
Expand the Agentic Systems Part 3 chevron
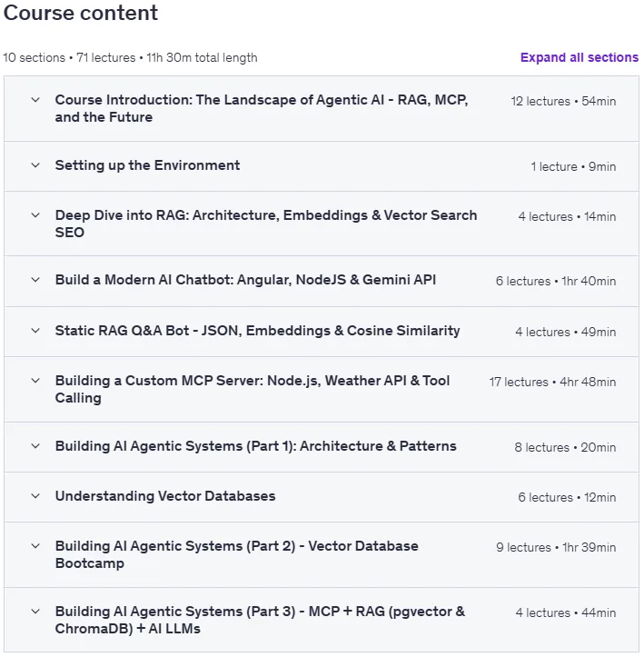click(x=35, y=612)
